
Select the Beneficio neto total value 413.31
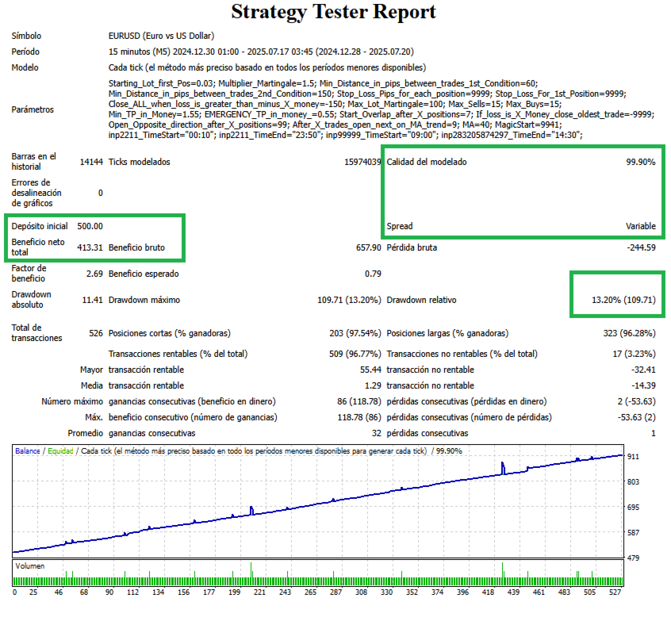point(90,247)
